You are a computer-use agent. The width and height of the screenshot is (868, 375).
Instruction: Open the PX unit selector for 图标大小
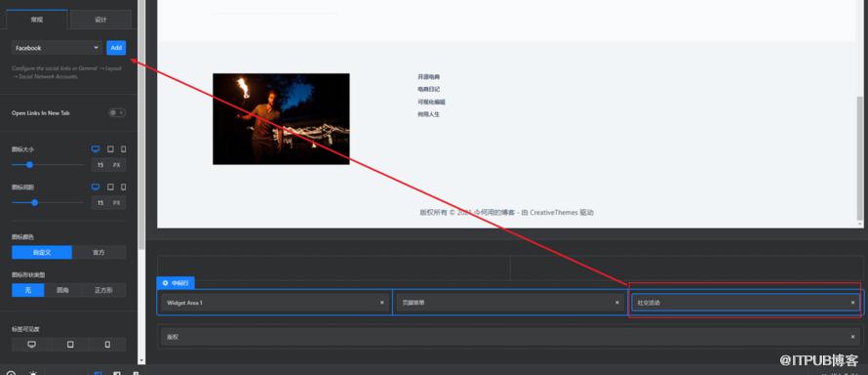117,165
